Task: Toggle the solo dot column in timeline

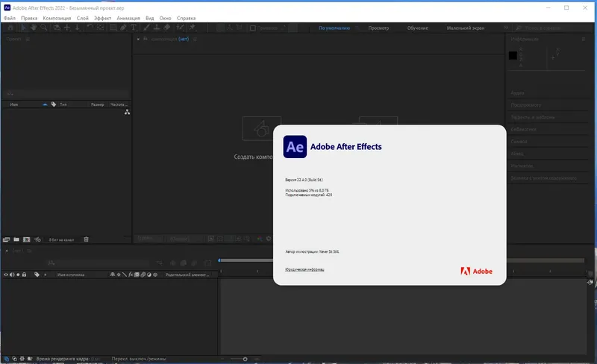Action: [18, 274]
